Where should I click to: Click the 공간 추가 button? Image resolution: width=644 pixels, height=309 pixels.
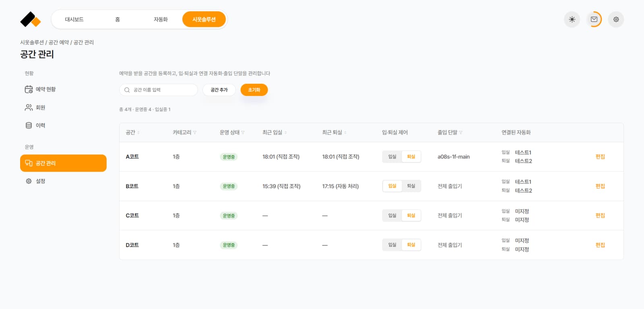pyautogui.click(x=219, y=90)
